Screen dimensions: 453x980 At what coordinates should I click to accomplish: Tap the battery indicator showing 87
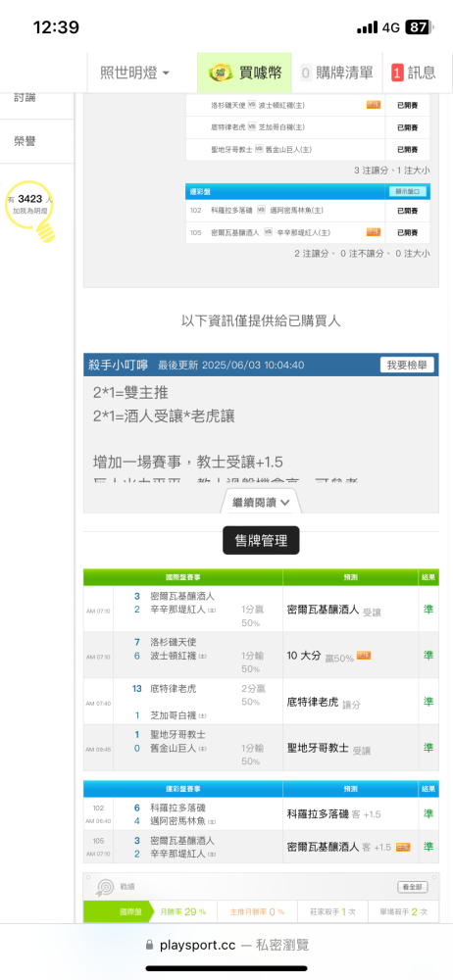[418, 27]
